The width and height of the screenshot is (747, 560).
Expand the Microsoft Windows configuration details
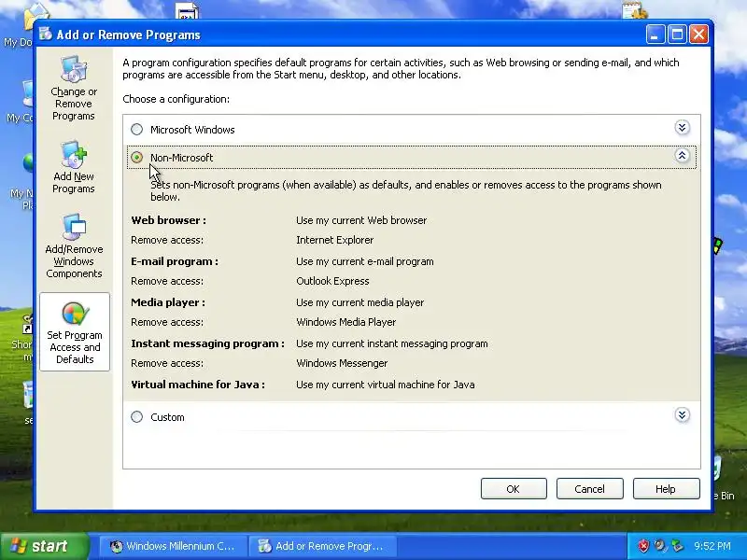pos(683,128)
